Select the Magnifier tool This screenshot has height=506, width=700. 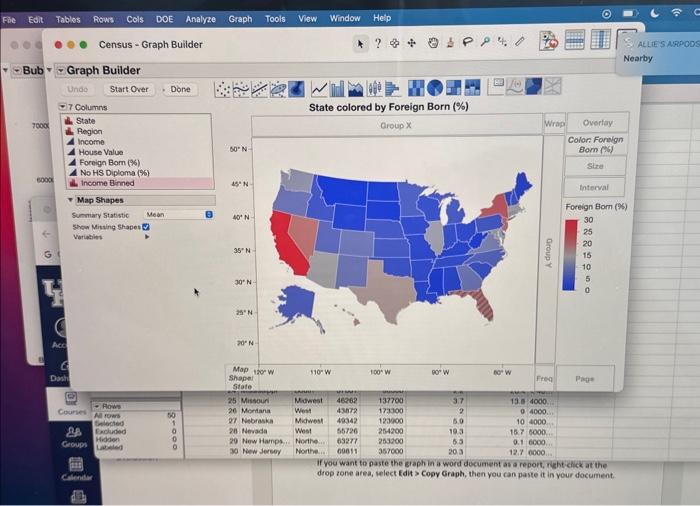(485, 42)
